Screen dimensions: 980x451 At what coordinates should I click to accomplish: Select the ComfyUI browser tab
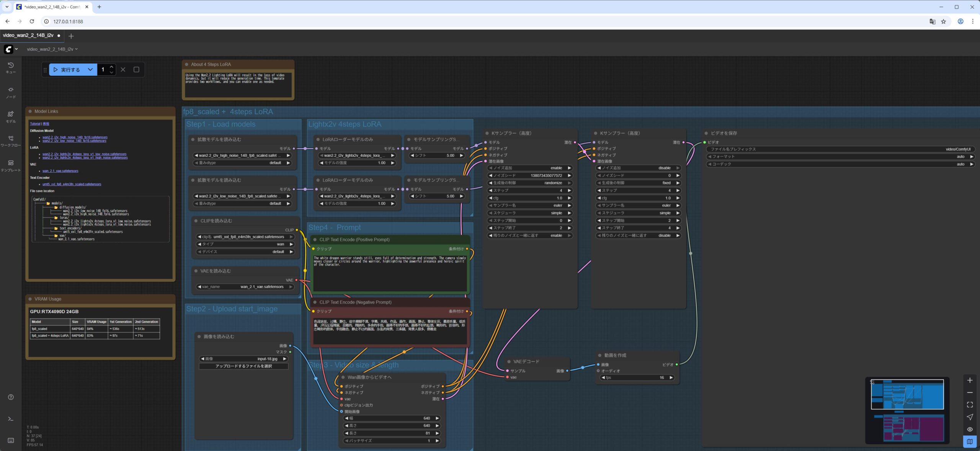[52, 7]
